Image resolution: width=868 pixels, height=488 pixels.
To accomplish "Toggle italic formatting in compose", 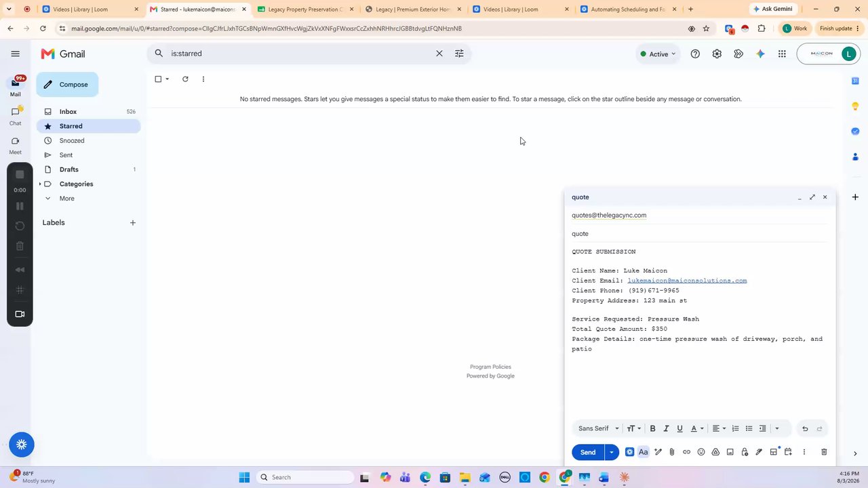I will (666, 428).
